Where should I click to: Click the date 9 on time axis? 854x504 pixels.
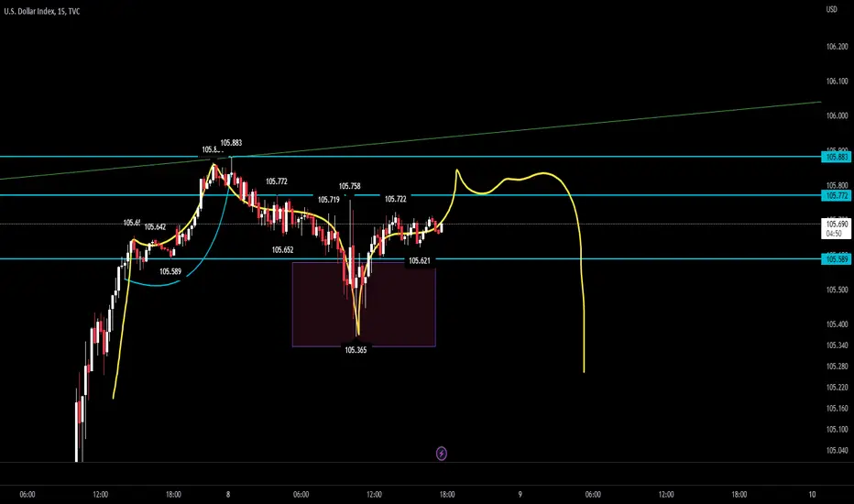pos(520,495)
